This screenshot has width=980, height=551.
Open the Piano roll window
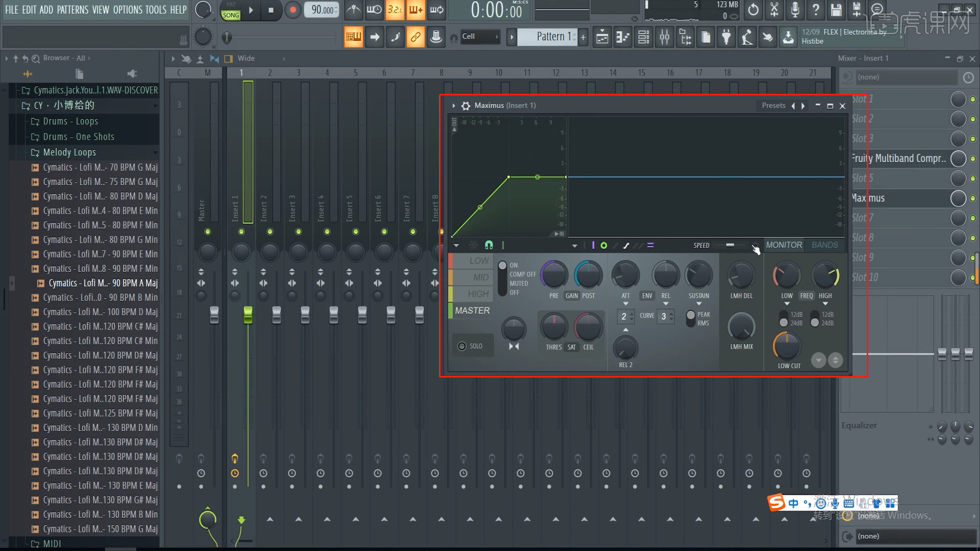(x=622, y=37)
